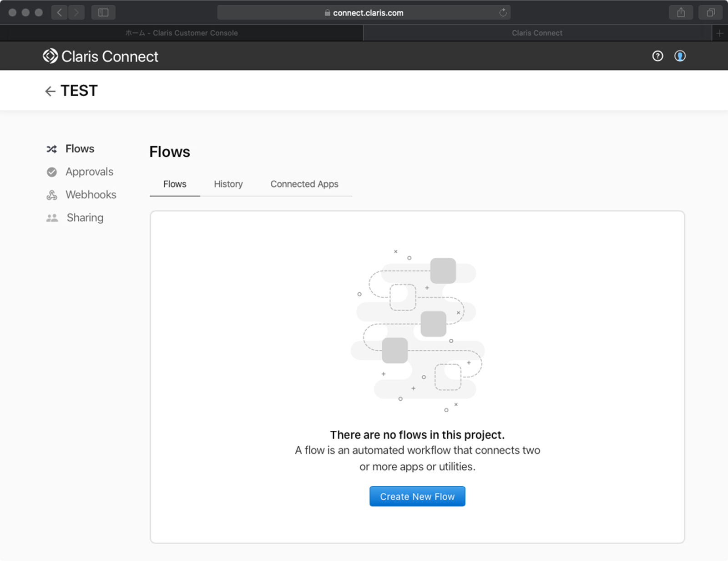Click the connect.claris.com address bar
The height and width of the screenshot is (561, 728).
point(363,13)
